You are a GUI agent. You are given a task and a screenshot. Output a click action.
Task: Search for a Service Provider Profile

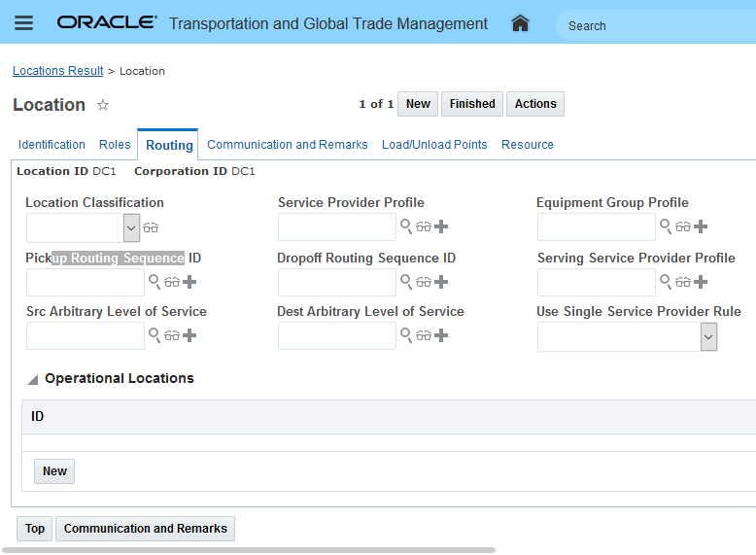pyautogui.click(x=406, y=226)
